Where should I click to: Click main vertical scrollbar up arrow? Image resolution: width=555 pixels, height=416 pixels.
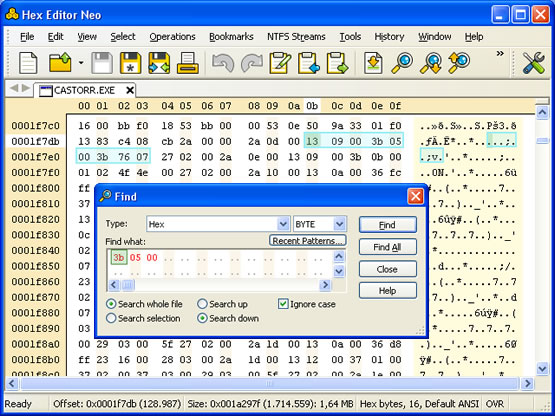[x=542, y=113]
